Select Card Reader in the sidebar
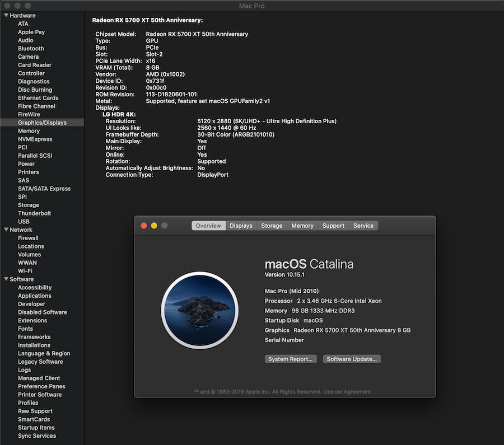Viewport: 504px width, 445px height. 35,65
